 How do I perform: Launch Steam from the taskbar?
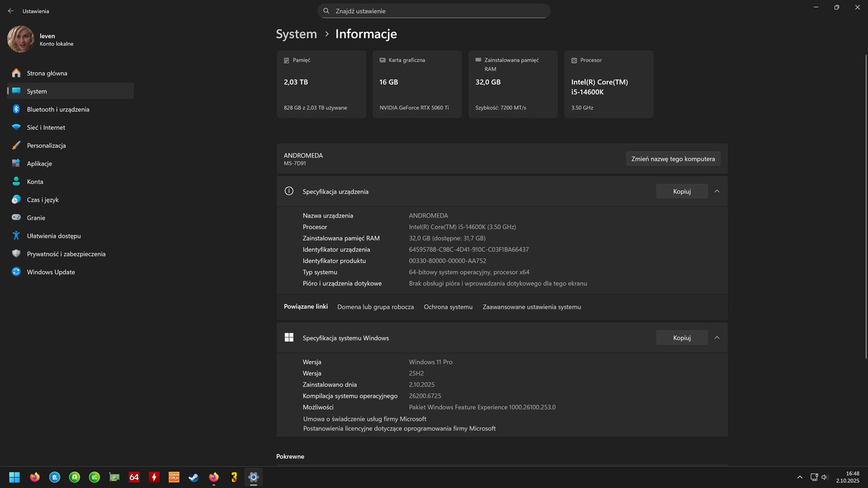(193, 477)
